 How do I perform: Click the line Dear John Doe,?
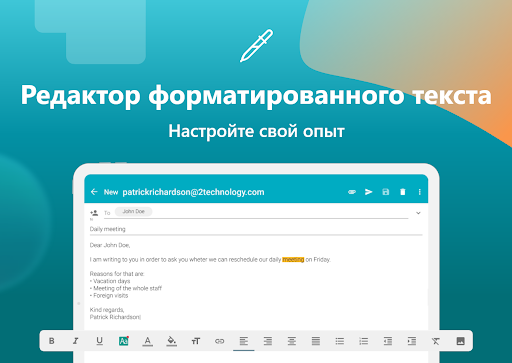click(x=110, y=245)
